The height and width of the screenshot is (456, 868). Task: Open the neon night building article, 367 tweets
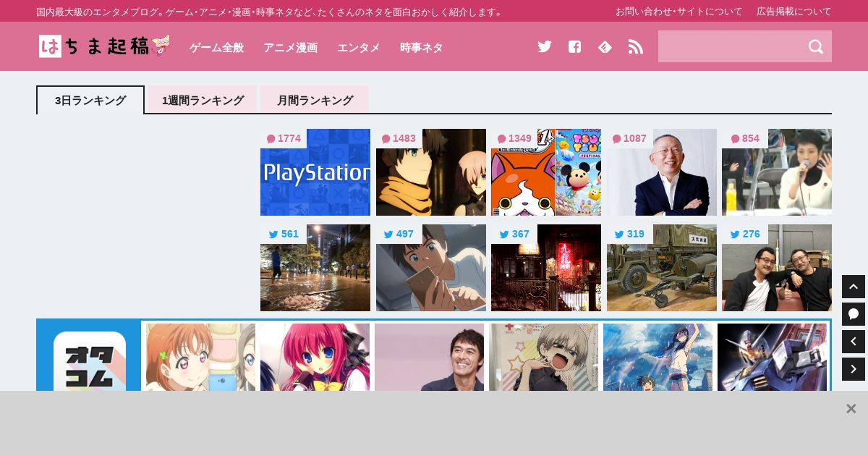pos(546,268)
